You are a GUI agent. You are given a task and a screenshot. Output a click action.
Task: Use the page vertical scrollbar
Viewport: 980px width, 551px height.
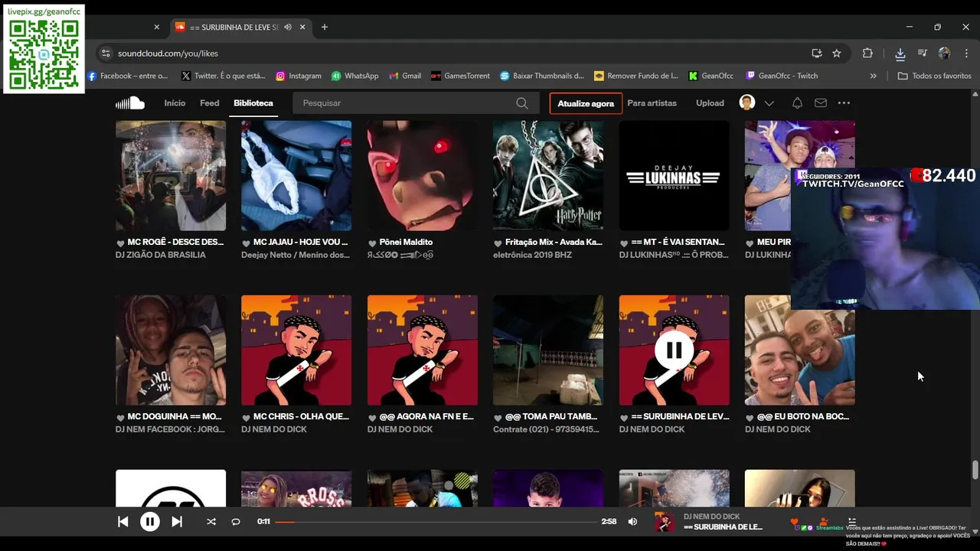(x=975, y=470)
